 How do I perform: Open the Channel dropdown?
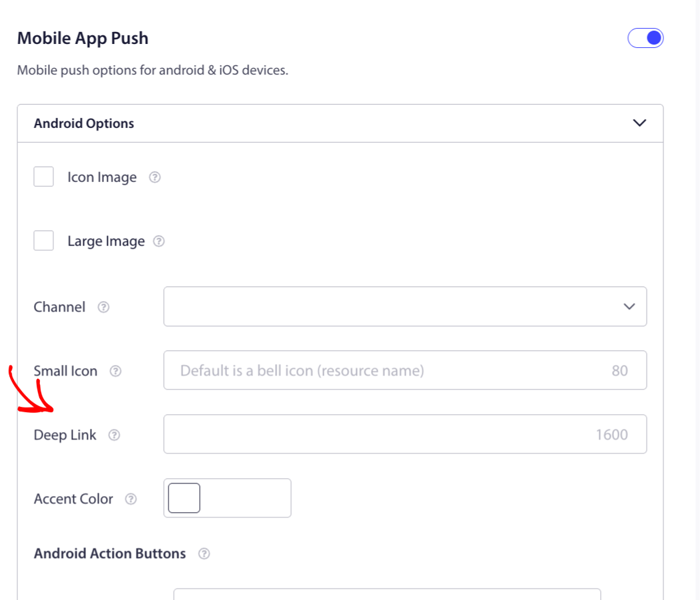tap(404, 306)
